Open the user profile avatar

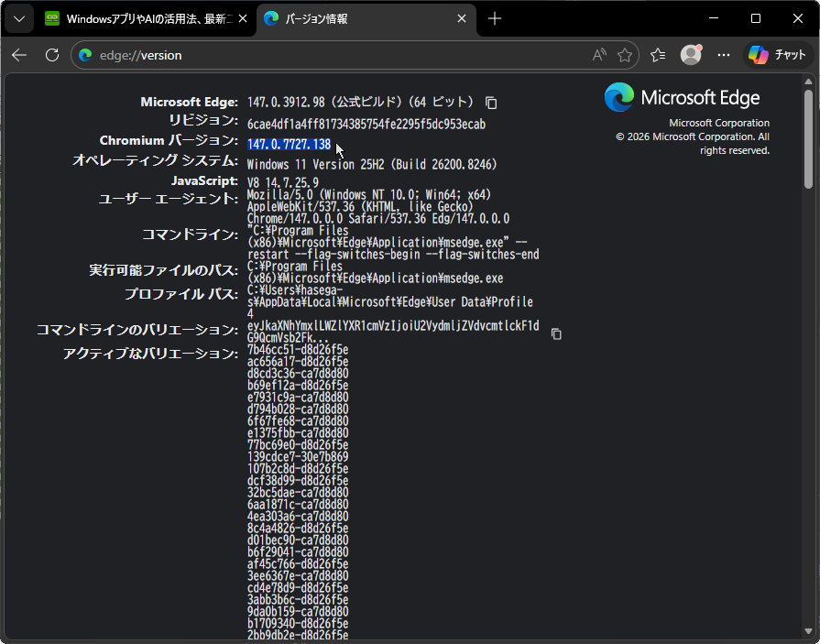(691, 55)
